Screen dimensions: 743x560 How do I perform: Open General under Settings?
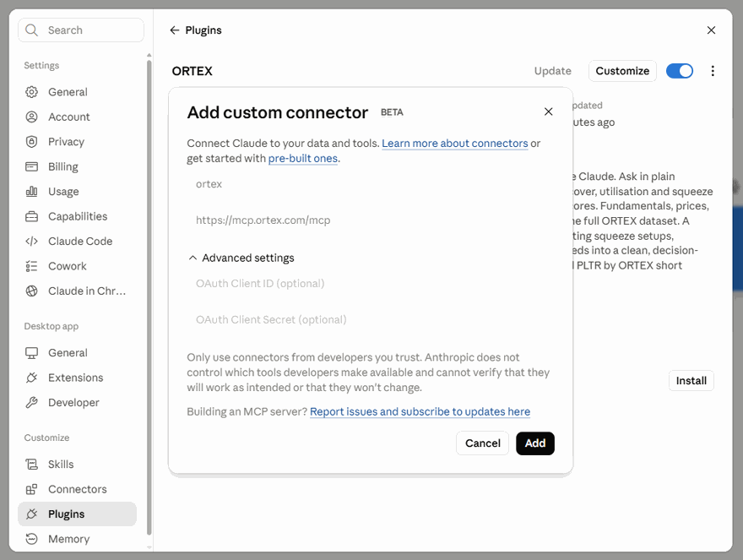pos(77,91)
